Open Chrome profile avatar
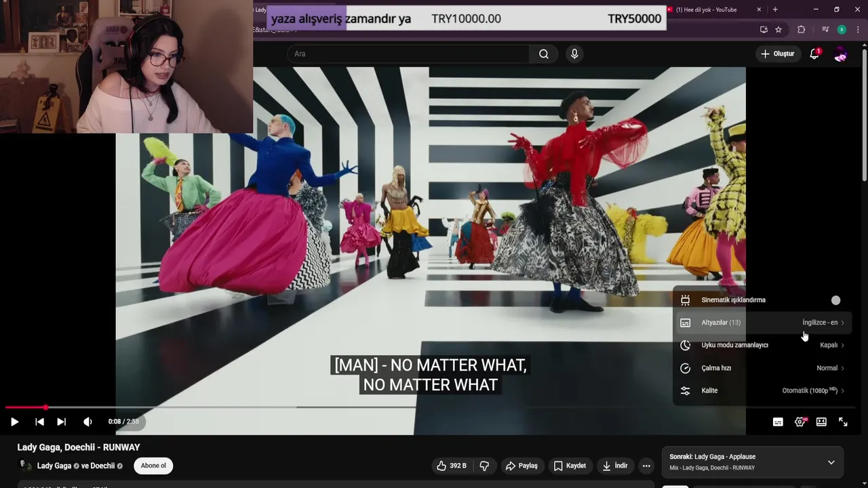This screenshot has height=488, width=868. 842,29
